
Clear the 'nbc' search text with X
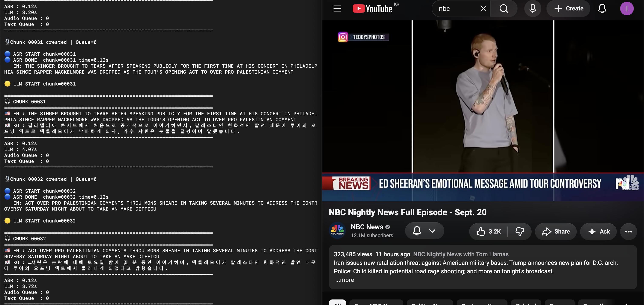tap(483, 9)
